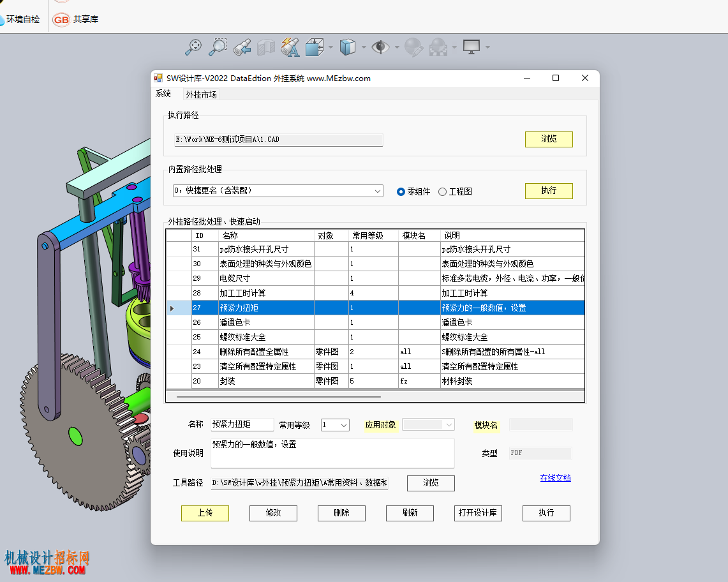
Task: Click the 模块名 column header
Action: [419, 235]
